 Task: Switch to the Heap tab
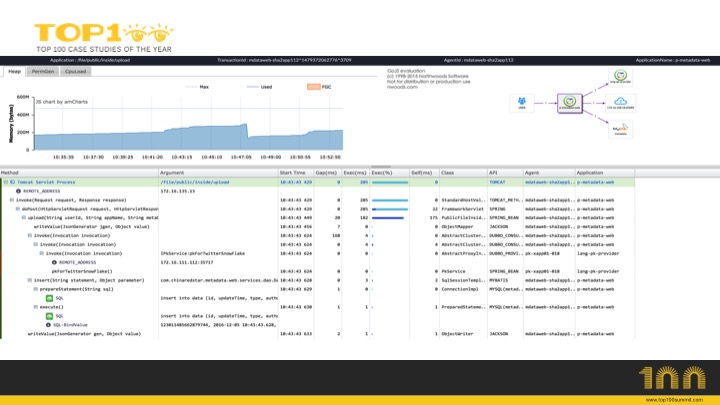tap(14, 71)
